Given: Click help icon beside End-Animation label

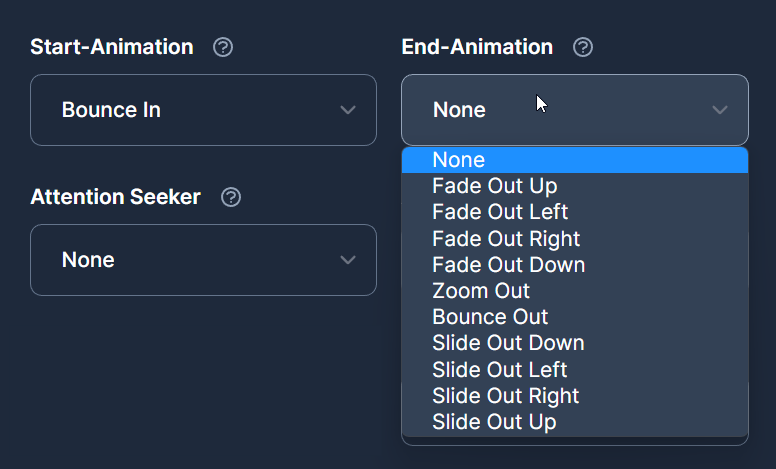Looking at the screenshot, I should click(x=582, y=47).
